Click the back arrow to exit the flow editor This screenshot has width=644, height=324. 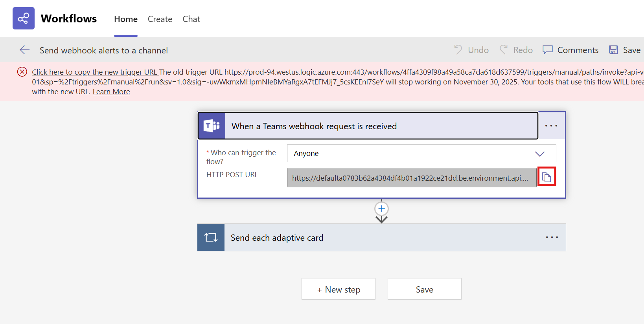click(24, 49)
